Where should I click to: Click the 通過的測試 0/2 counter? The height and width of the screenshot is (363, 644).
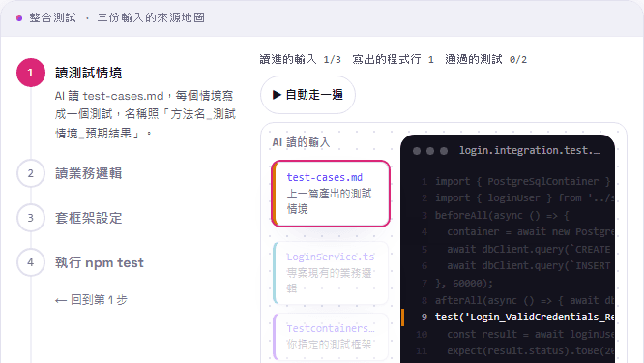tap(485, 60)
